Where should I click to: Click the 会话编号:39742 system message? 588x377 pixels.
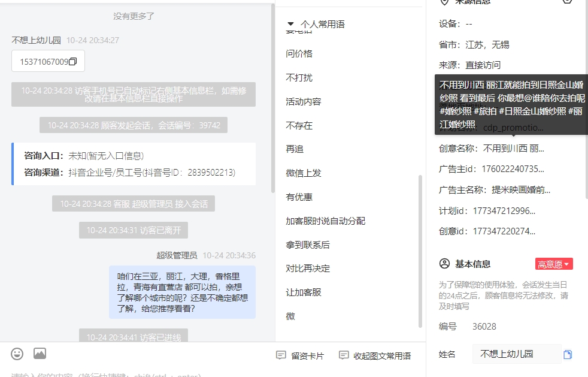[134, 125]
